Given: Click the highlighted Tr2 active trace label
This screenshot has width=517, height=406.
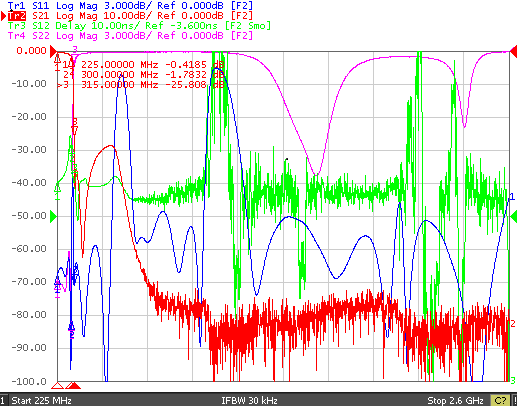Looking at the screenshot, I should point(17,16).
